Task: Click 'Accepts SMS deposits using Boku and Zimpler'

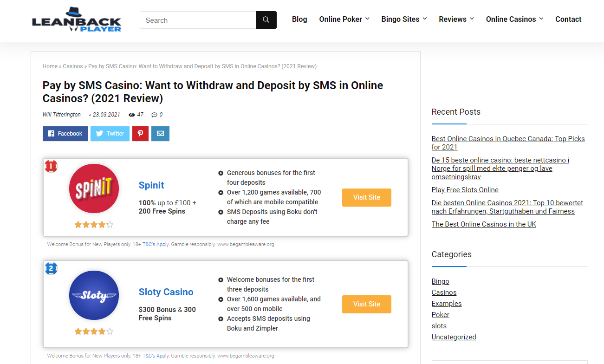Action: click(268, 323)
